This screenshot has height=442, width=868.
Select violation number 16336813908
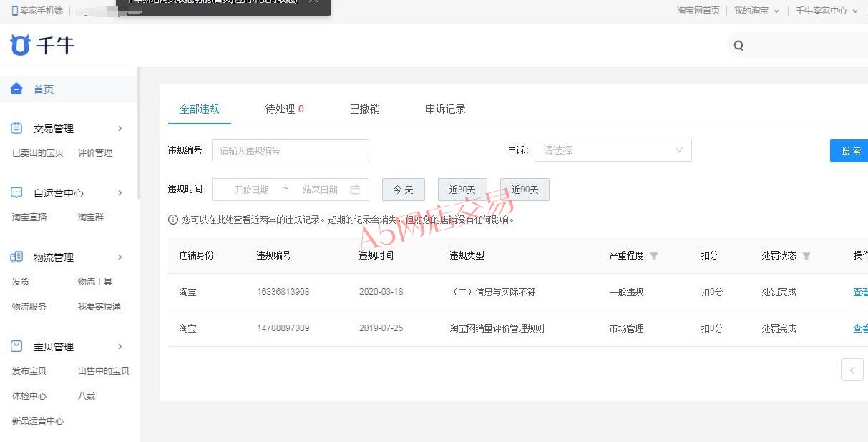[283, 292]
